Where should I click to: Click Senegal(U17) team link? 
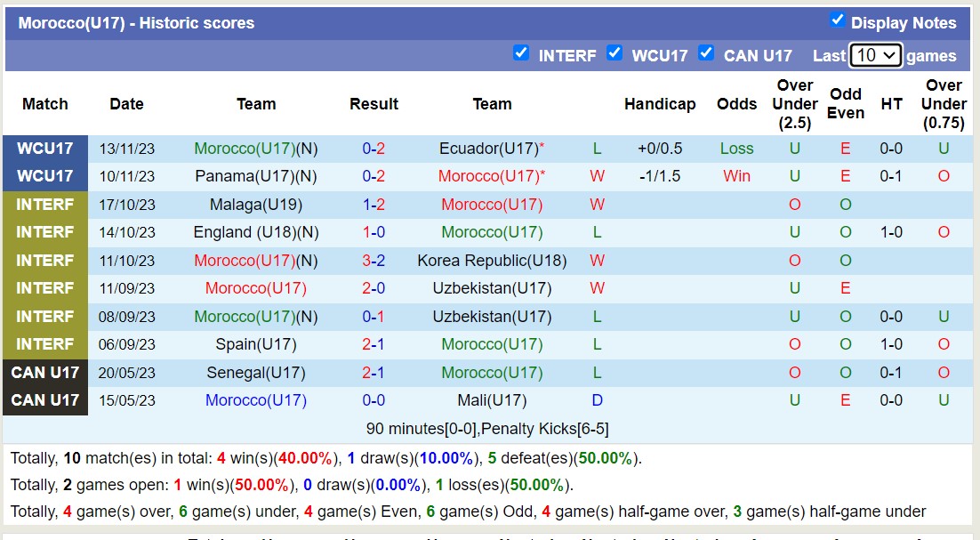point(256,373)
